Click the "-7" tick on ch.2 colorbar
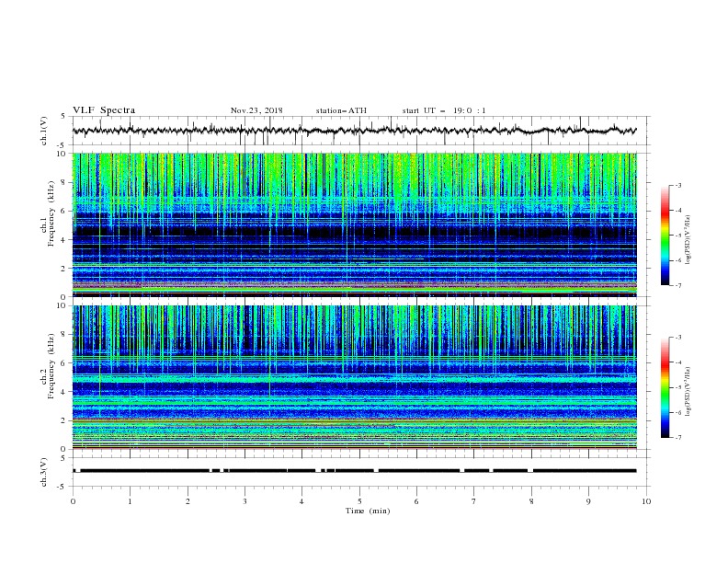 coord(677,437)
